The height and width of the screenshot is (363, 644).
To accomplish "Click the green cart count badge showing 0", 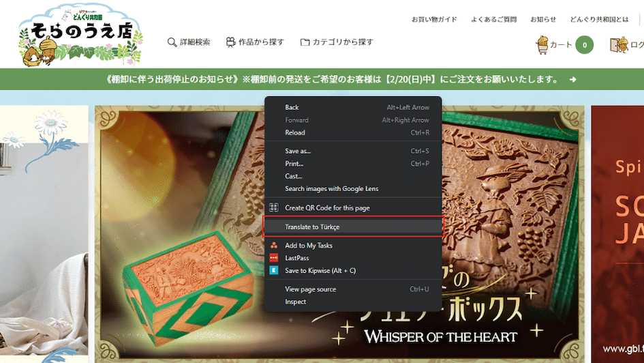I will (585, 45).
